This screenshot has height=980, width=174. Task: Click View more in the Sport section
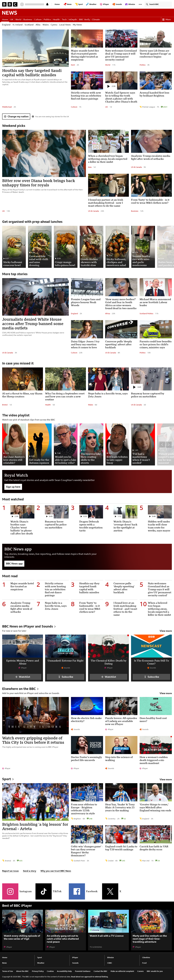pos(166,779)
